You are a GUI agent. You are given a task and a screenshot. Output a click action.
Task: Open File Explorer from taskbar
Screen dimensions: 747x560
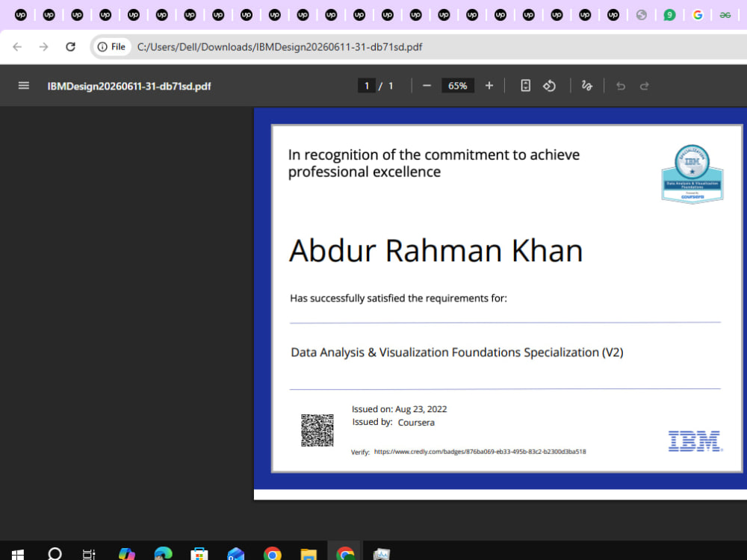(309, 554)
